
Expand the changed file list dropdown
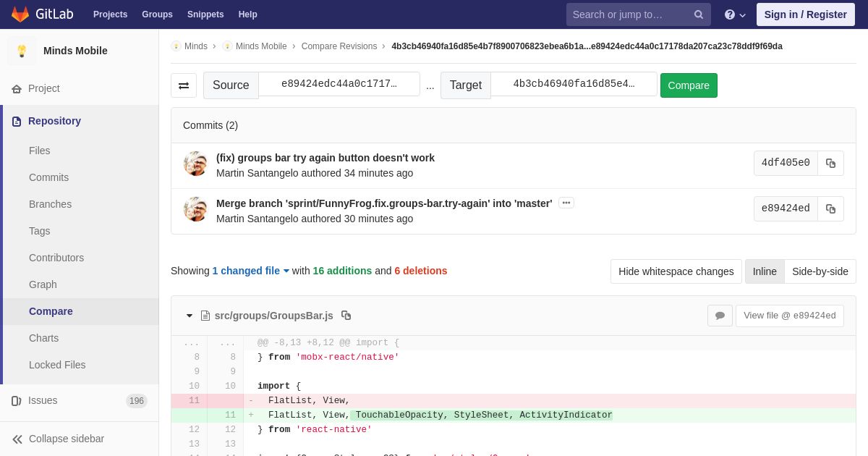250,271
